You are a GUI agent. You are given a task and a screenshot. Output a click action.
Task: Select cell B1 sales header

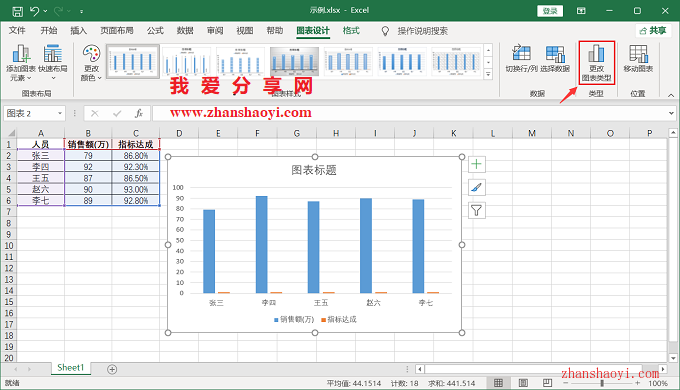pos(88,144)
